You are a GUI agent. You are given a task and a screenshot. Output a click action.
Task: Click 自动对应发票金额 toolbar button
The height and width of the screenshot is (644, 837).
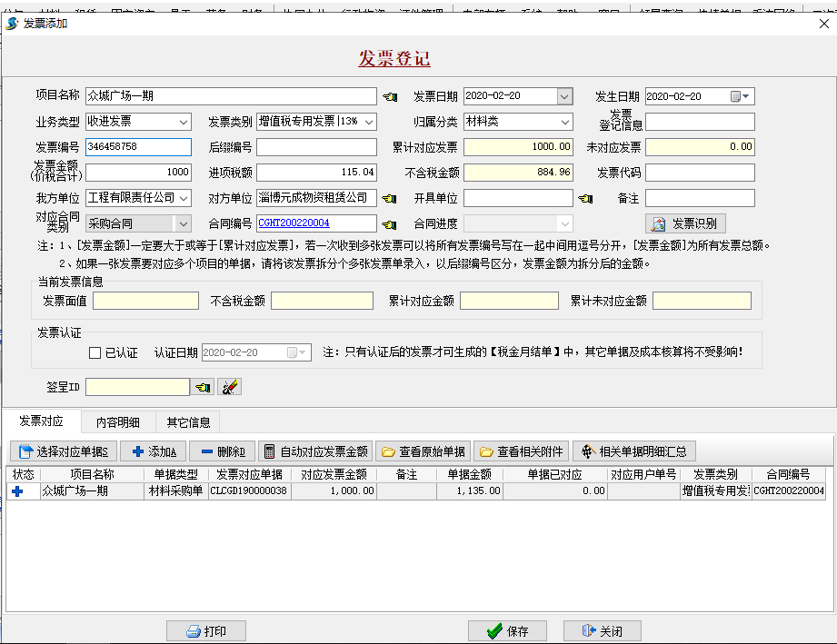(314, 451)
